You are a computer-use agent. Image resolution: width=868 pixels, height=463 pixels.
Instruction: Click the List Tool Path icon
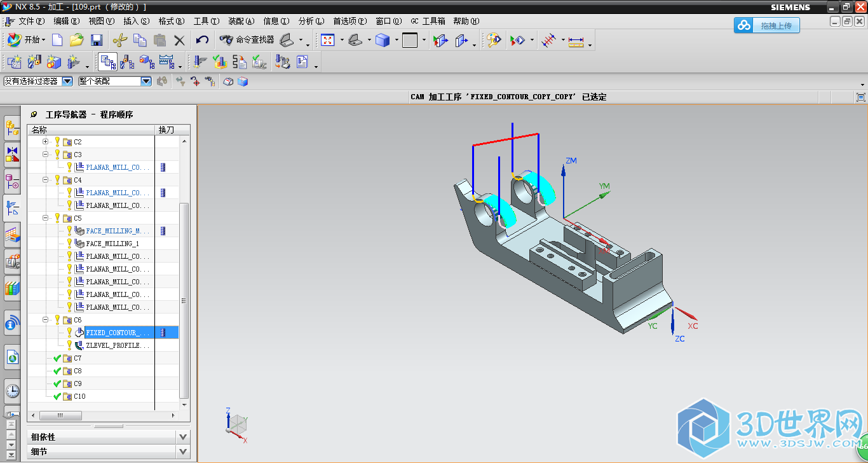(x=240, y=62)
